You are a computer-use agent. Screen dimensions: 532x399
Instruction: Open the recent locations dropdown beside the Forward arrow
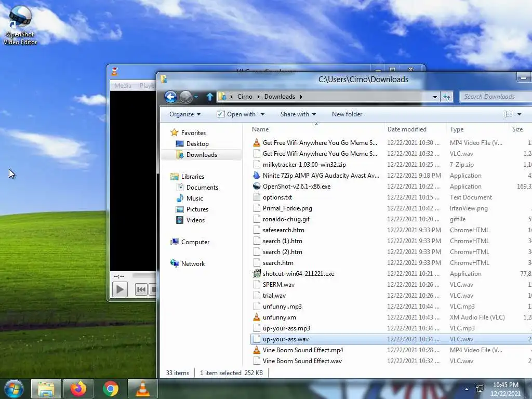[x=196, y=97]
